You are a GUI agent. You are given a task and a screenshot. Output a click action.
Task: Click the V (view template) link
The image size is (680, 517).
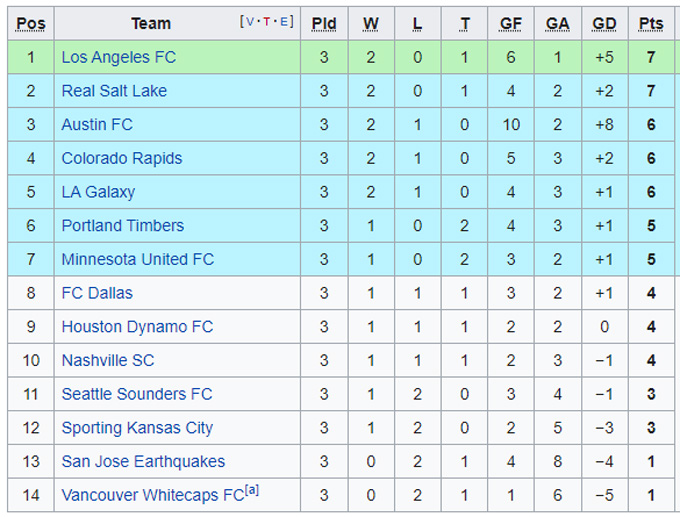pos(250,22)
